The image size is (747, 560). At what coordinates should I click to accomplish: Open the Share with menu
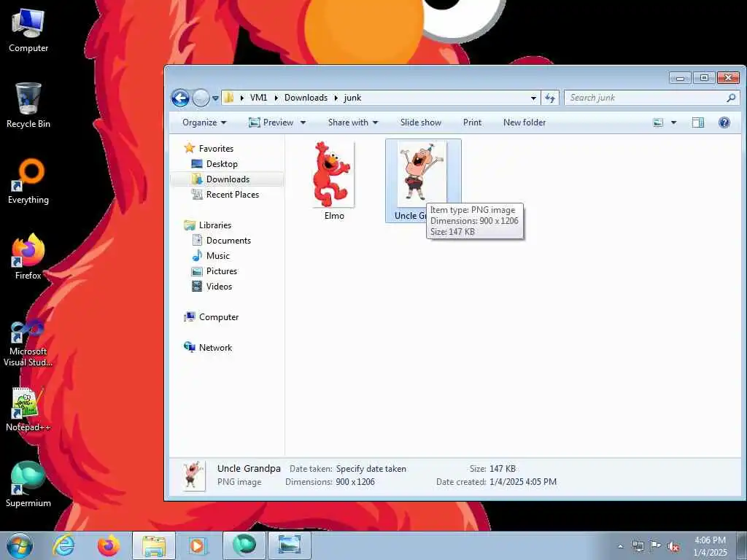353,122
